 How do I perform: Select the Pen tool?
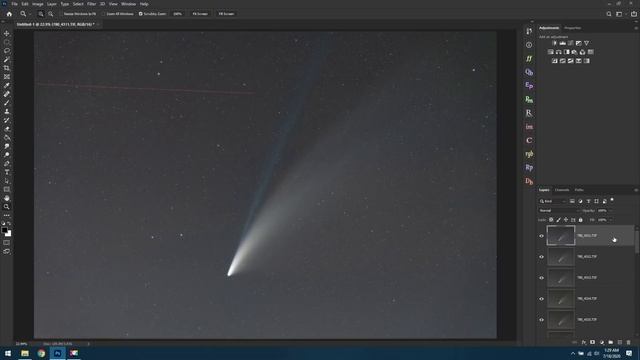pos(7,164)
